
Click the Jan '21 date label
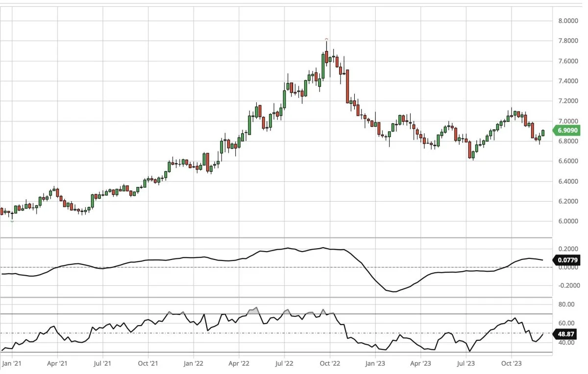point(12,364)
